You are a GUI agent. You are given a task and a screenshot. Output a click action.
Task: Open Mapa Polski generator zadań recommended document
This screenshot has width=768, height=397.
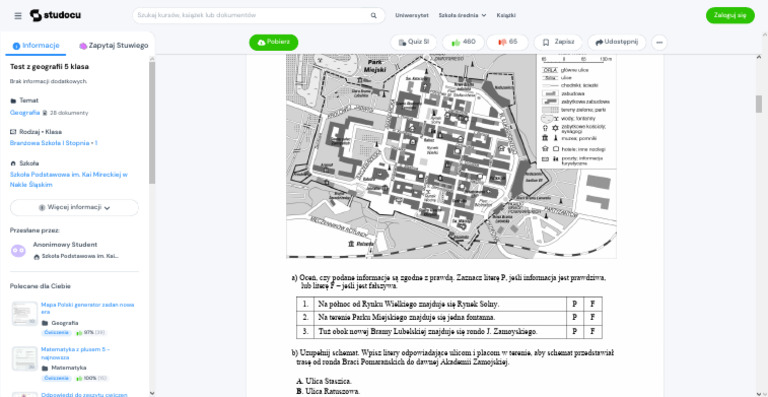[x=88, y=308]
